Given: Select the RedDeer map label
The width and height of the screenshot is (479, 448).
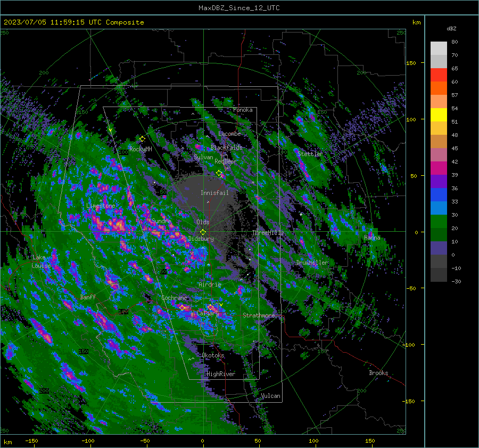Looking at the screenshot, I should pos(226,161).
